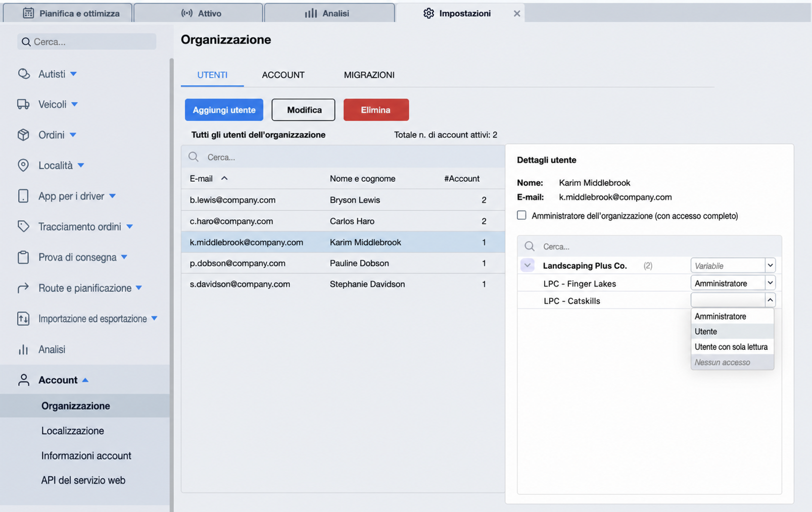Expand the Veicoli sidebar menu arrow
This screenshot has width=812, height=512.
(74, 105)
